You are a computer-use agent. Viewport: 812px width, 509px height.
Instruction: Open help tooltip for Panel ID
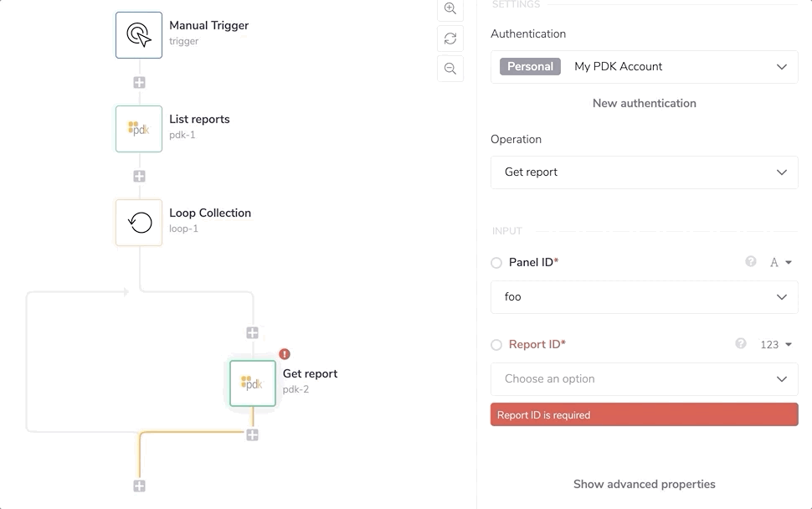point(751,262)
